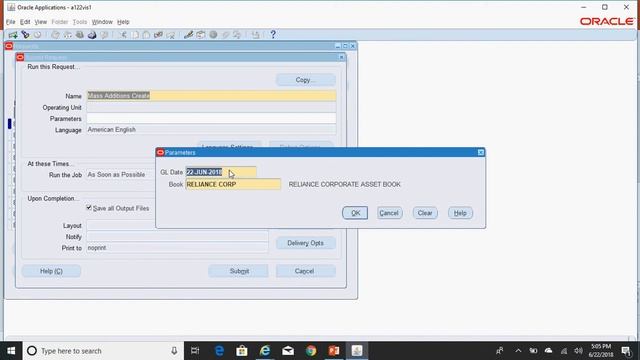Click the Find flashlight toolbar icon

pos(25,35)
